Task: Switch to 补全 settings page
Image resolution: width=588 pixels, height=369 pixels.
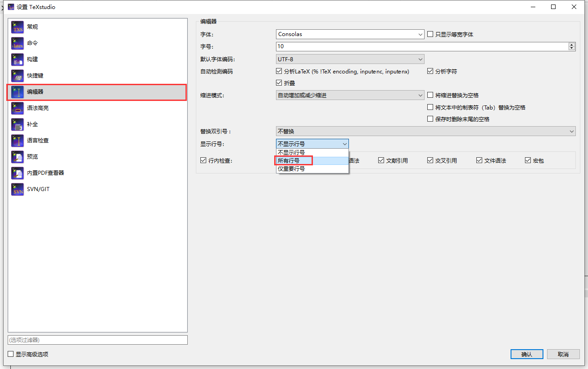Action: point(97,124)
